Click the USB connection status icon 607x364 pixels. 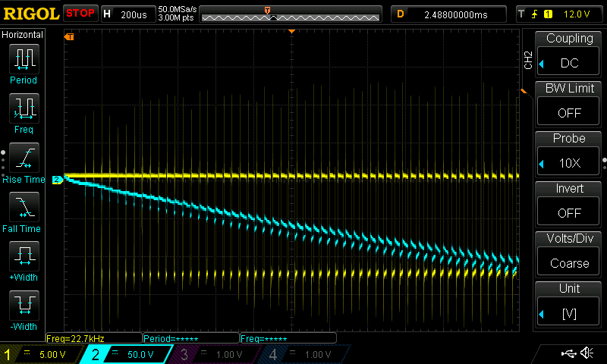point(568,353)
